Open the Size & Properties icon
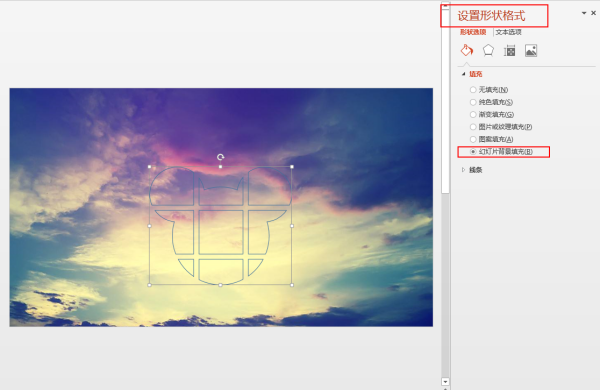This screenshot has width=600, height=390. point(509,51)
